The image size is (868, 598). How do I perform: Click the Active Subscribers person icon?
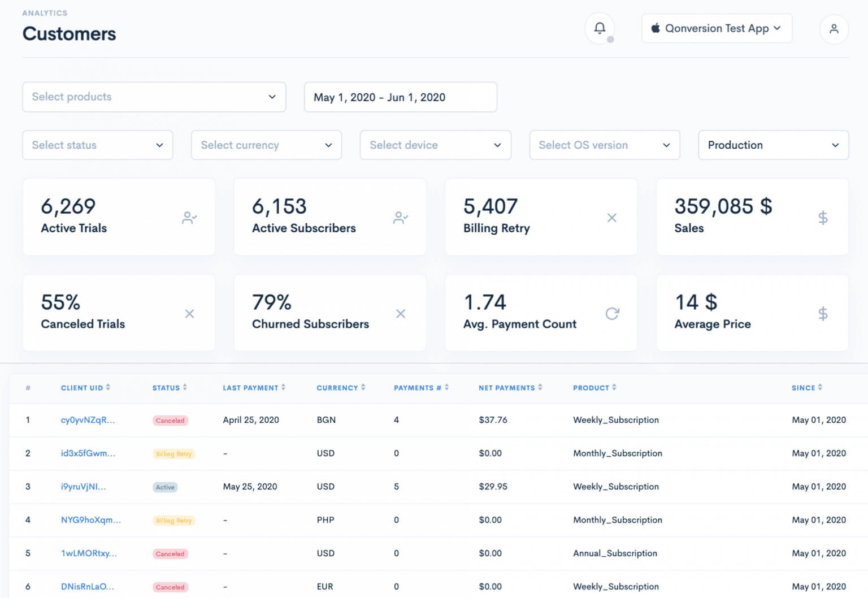(x=401, y=218)
